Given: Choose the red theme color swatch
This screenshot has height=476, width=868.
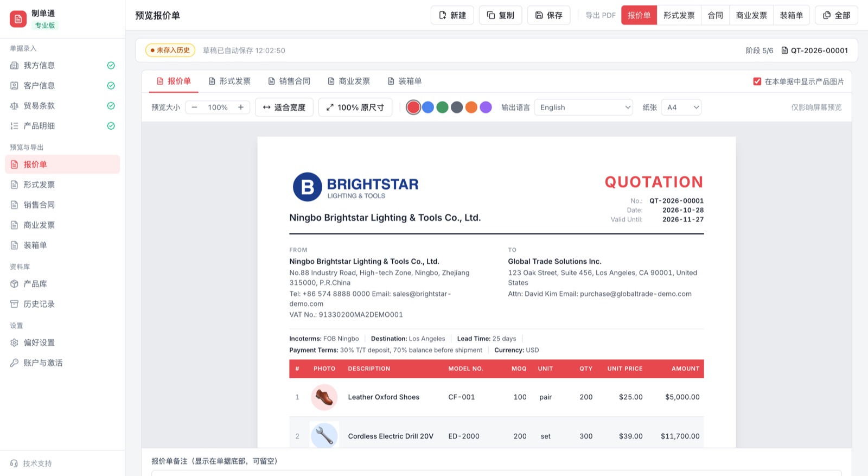Looking at the screenshot, I should (x=413, y=107).
